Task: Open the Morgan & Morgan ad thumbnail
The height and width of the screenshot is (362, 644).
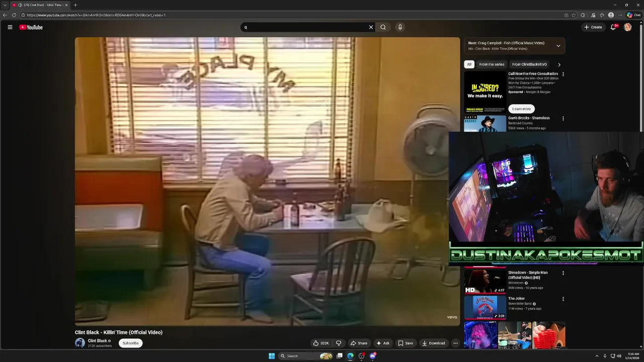Action: point(485,93)
